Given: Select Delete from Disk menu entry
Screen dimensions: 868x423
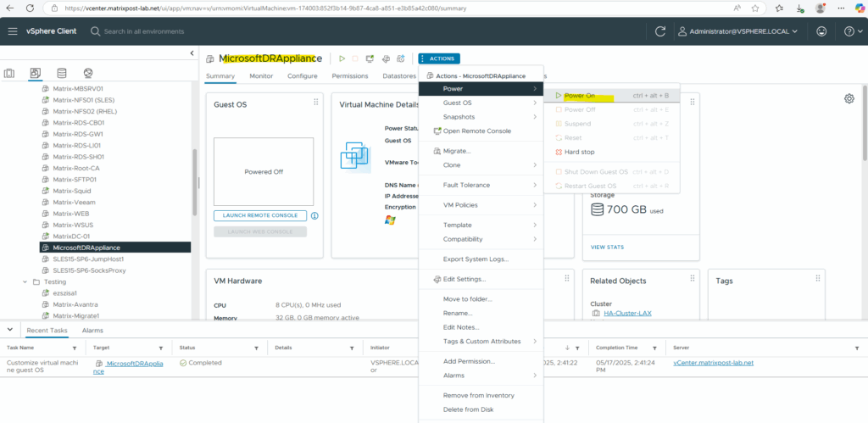Looking at the screenshot, I should pyautogui.click(x=481, y=409).
